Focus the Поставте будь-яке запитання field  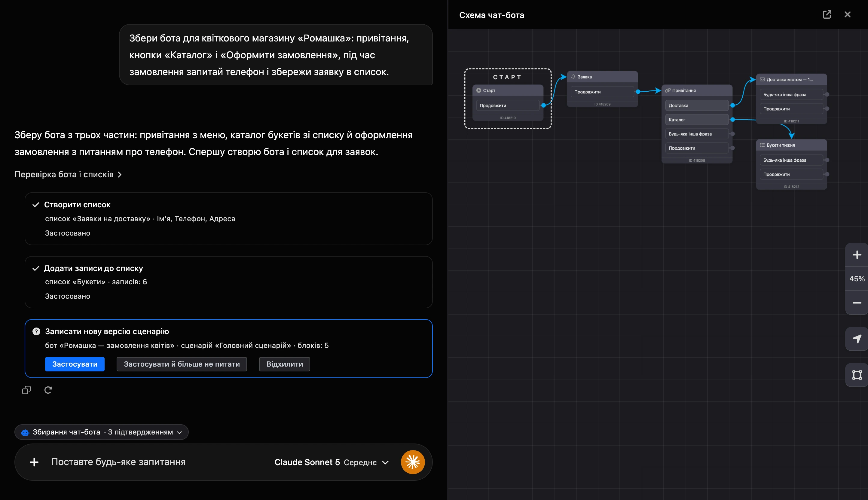click(x=118, y=462)
